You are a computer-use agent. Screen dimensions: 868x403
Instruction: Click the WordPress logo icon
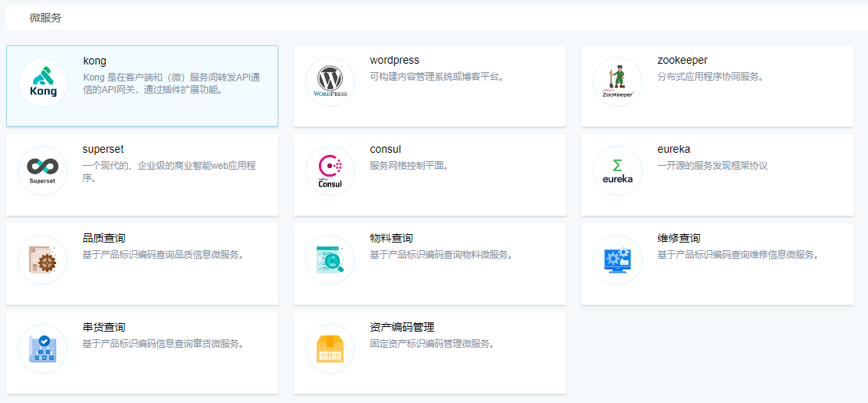(330, 82)
